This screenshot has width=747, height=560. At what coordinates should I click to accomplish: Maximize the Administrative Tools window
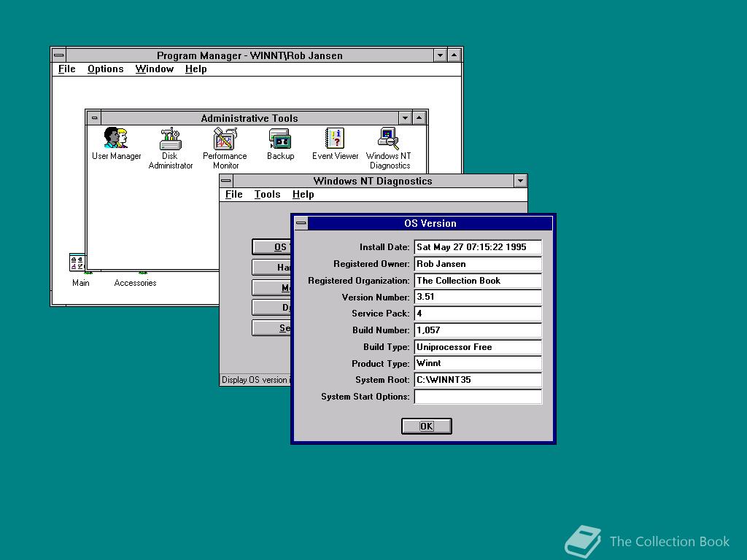coord(419,118)
